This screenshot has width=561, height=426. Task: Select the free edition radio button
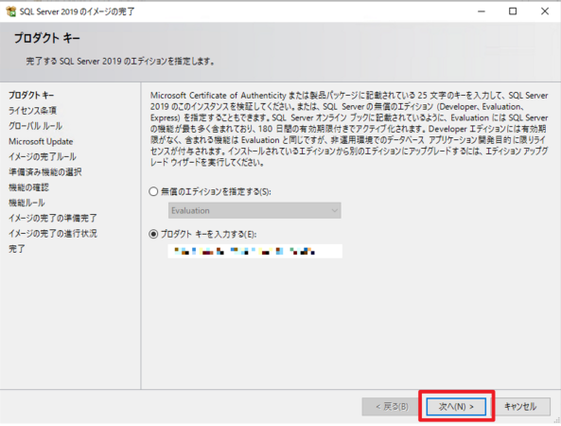pos(153,192)
